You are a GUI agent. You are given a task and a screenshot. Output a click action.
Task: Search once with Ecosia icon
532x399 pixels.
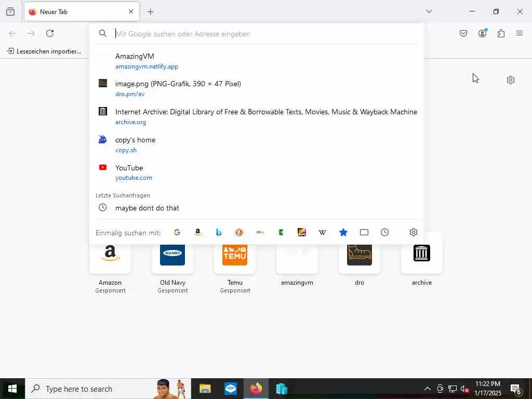click(x=281, y=232)
